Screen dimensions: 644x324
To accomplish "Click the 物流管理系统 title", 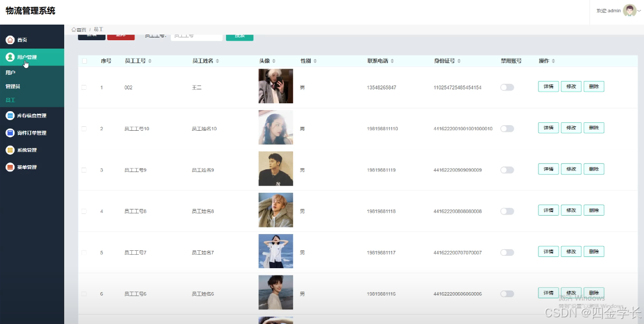I will [x=30, y=11].
